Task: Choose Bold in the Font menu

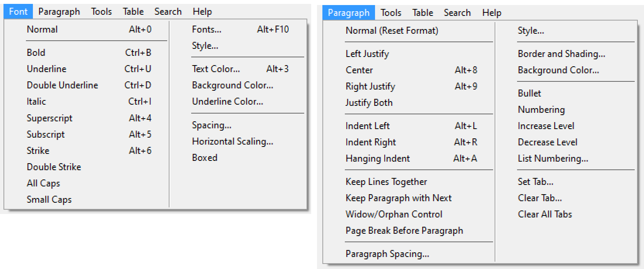Action: (36, 52)
